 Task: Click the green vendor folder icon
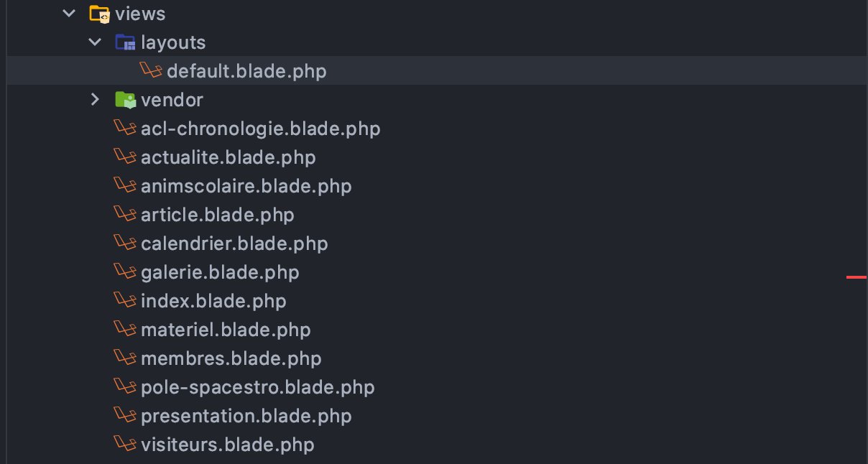(125, 100)
